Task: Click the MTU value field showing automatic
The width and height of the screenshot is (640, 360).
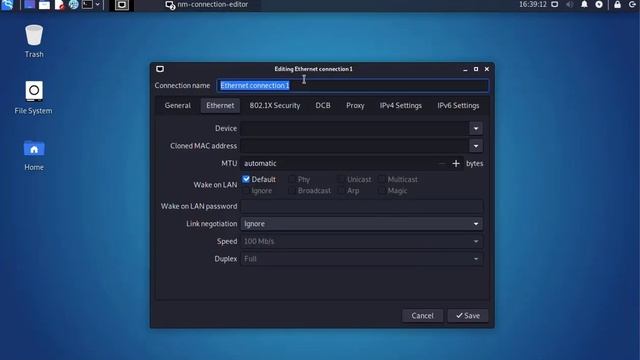Action: (338, 163)
